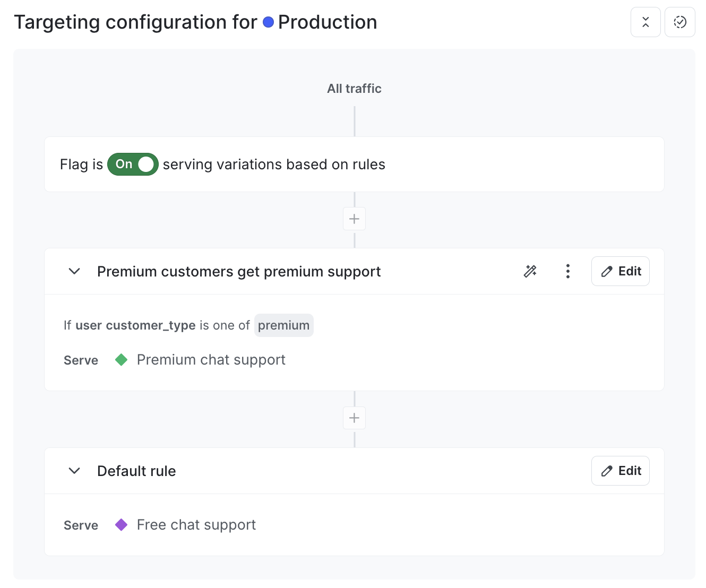Click the green diamond beside Premium chat support

121,359
